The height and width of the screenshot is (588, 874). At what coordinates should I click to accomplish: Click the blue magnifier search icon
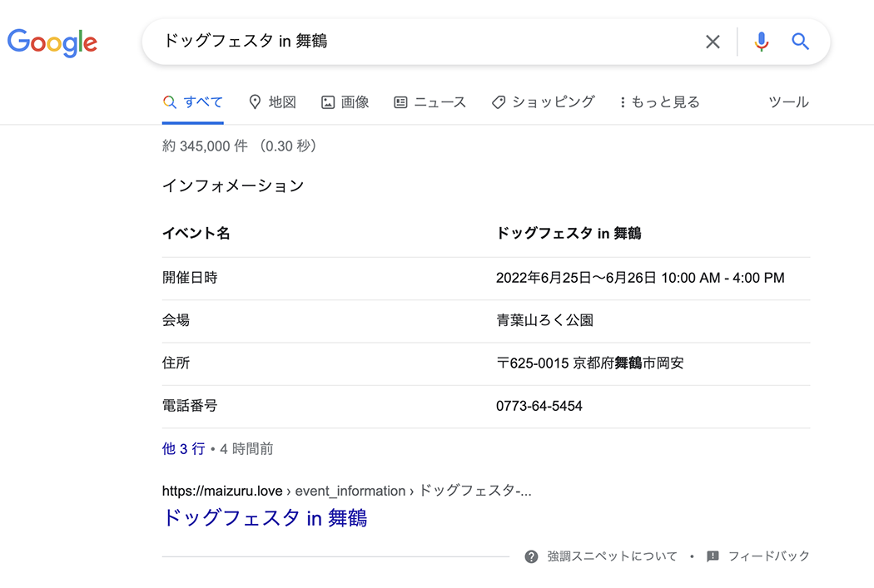(800, 42)
